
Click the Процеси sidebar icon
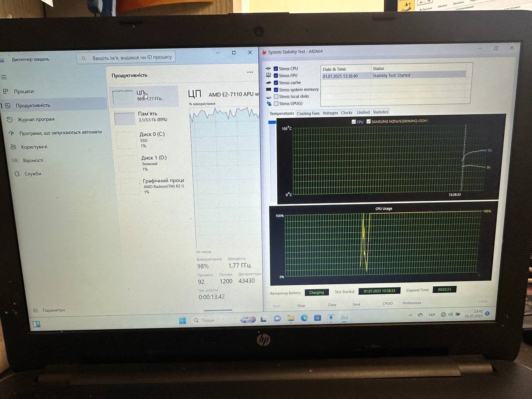click(5, 91)
